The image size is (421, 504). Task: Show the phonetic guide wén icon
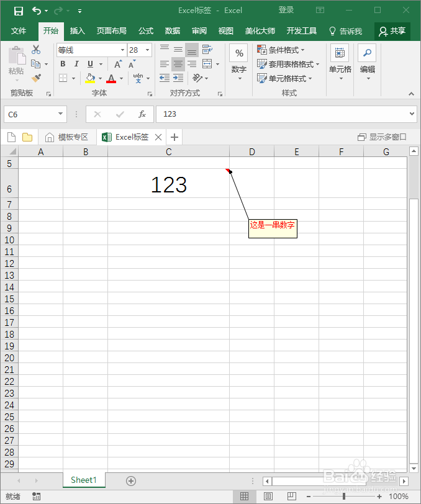(x=138, y=78)
